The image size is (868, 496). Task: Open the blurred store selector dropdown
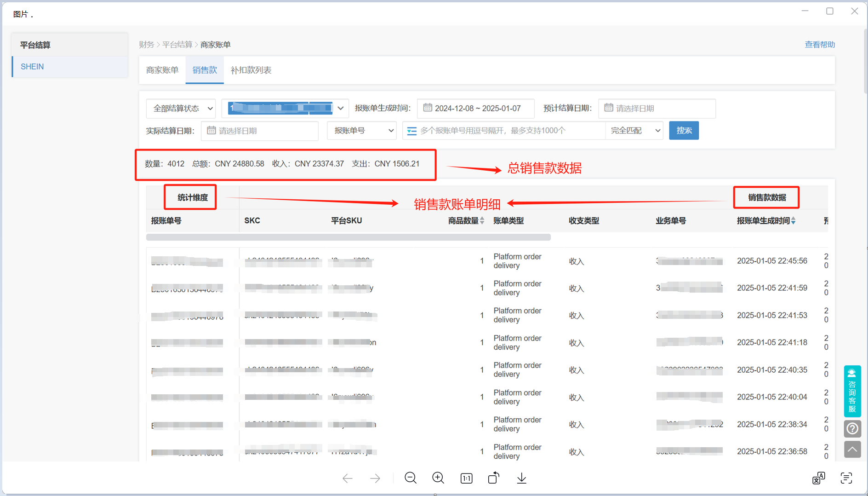coord(285,109)
